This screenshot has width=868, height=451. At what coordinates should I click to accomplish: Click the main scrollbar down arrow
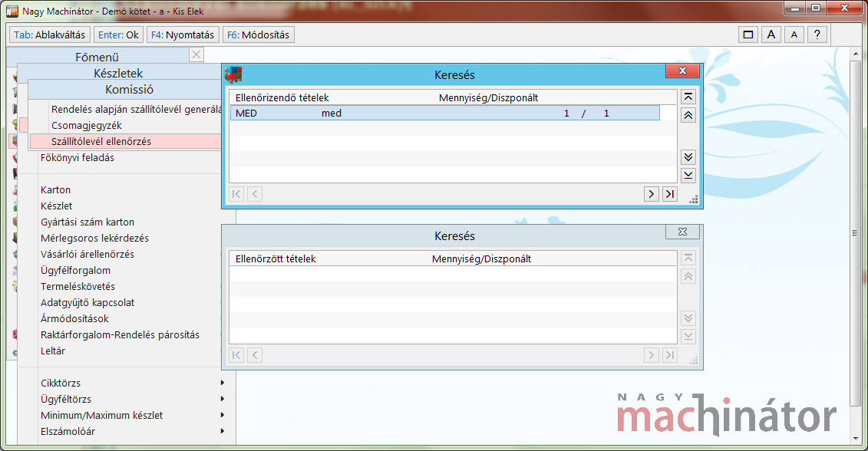pos(856,439)
